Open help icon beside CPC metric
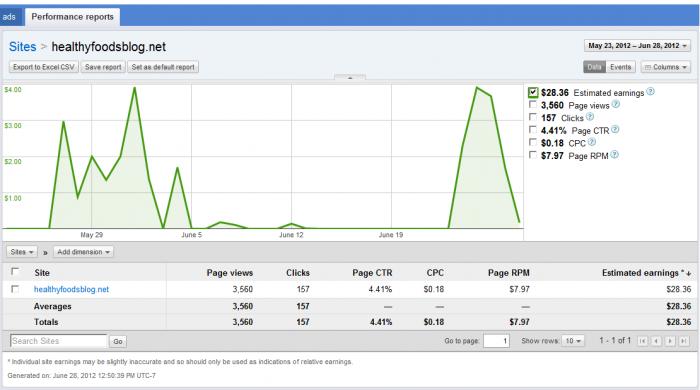 [x=592, y=142]
